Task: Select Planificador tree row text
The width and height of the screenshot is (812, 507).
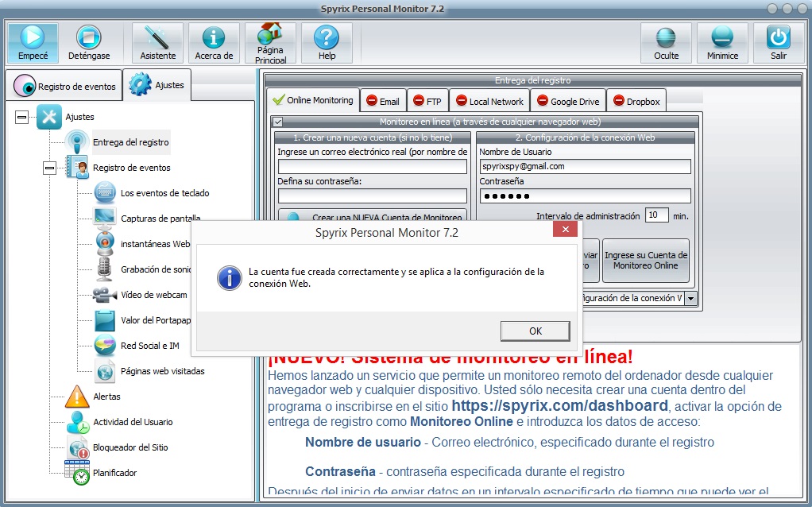Action: coord(115,473)
